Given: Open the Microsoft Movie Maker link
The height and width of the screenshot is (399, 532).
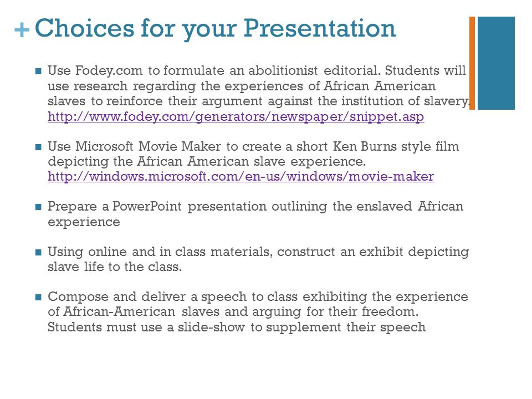Looking at the screenshot, I should click(241, 176).
